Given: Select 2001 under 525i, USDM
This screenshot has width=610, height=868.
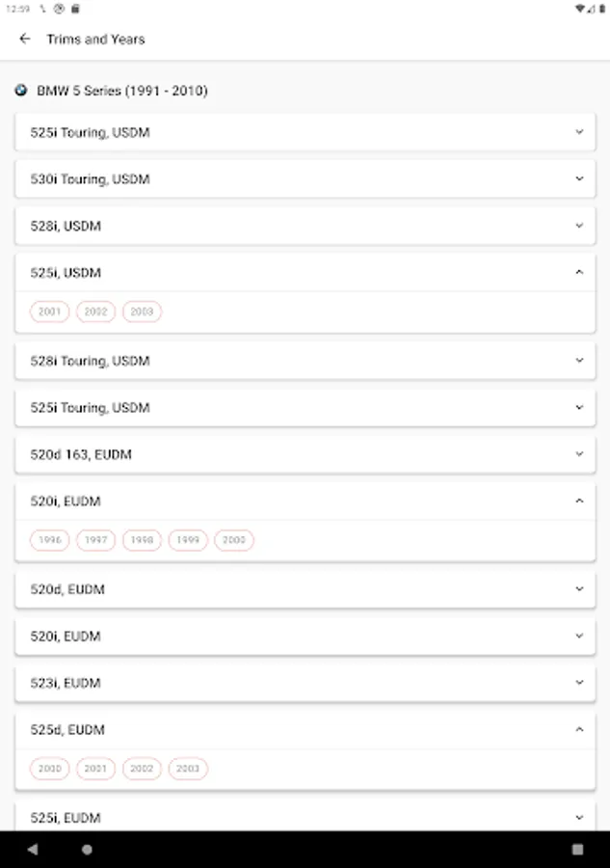Looking at the screenshot, I should click(49, 312).
